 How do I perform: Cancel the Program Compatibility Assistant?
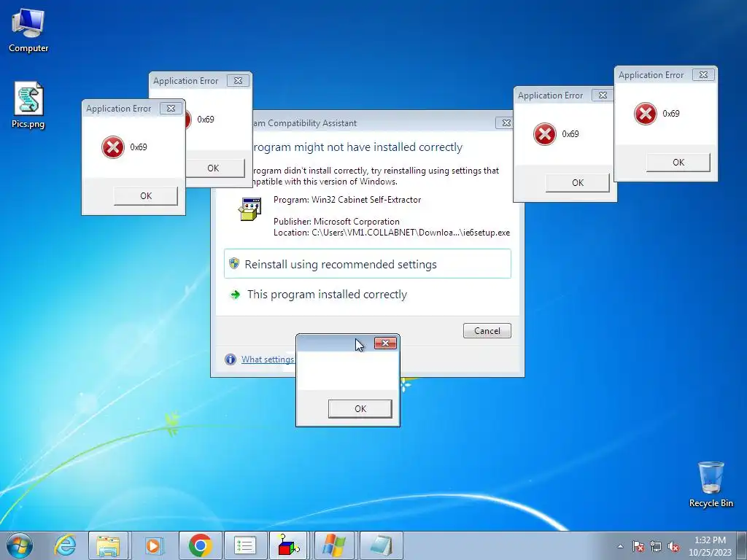pyautogui.click(x=487, y=330)
